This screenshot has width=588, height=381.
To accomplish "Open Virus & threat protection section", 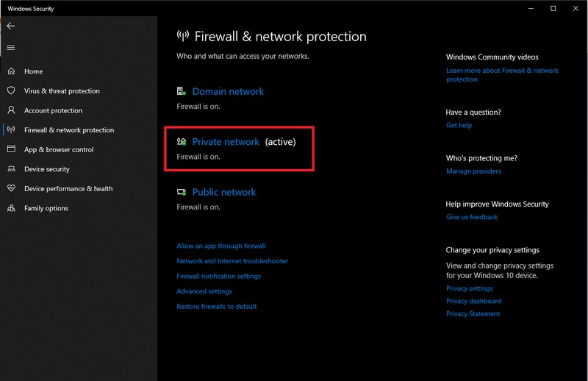I will (62, 91).
